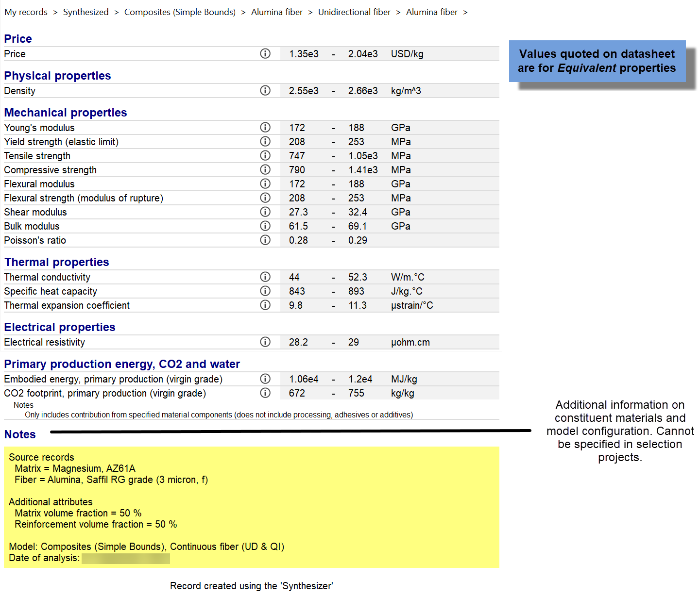The image size is (700, 598).
Task: Click the Embodied energy info icon
Action: pyautogui.click(x=265, y=379)
